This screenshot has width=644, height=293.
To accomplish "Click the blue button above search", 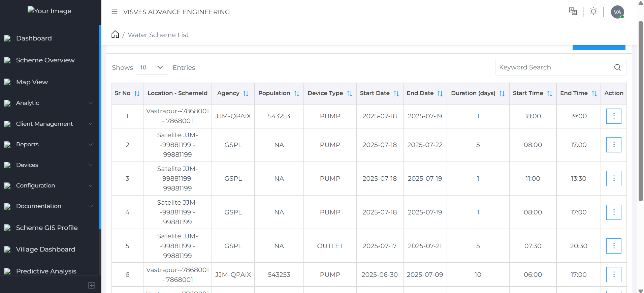I will coord(599,48).
